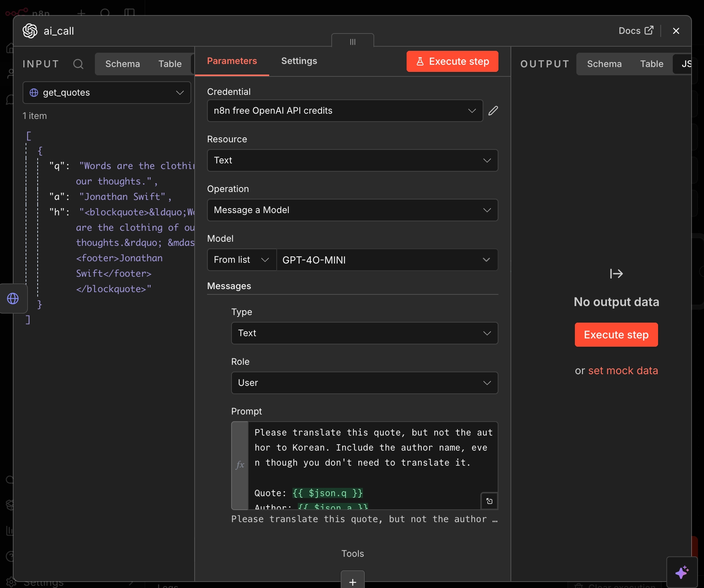704x588 pixels.
Task: Click the fx expression toggle beside Prompt
Action: pos(240,465)
